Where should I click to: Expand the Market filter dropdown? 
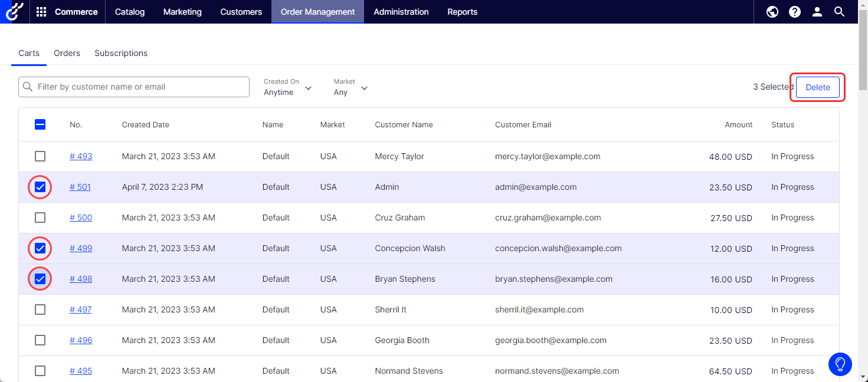[351, 87]
